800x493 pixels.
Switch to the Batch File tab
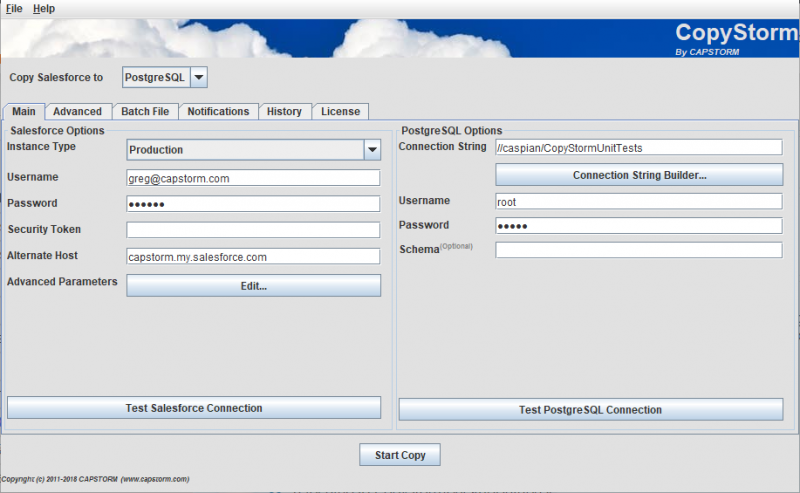tap(145, 112)
